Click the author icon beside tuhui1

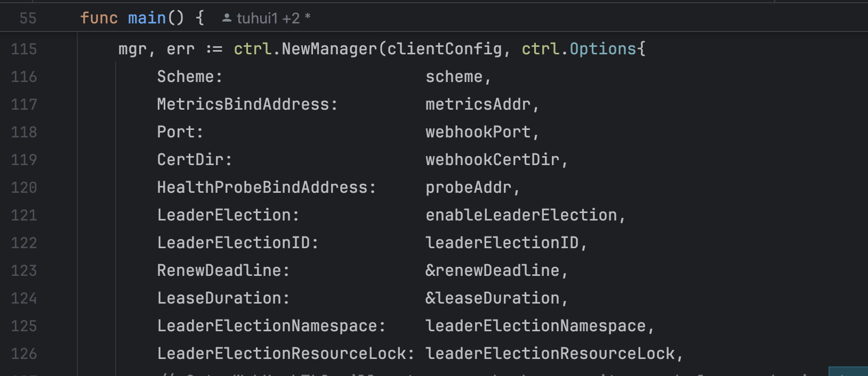(227, 18)
